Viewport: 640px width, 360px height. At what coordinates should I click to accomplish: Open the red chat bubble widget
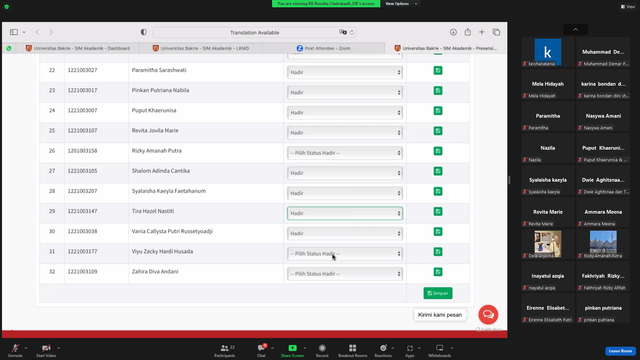click(x=488, y=315)
